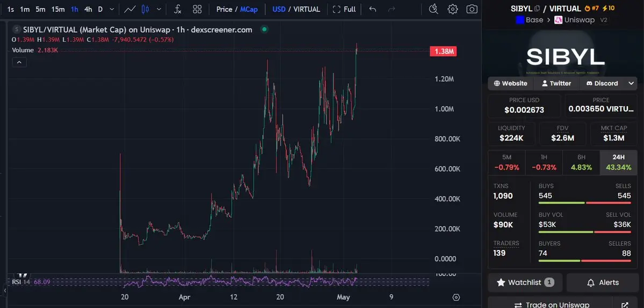
Task: Select the 1H stats tab
Action: point(544,163)
